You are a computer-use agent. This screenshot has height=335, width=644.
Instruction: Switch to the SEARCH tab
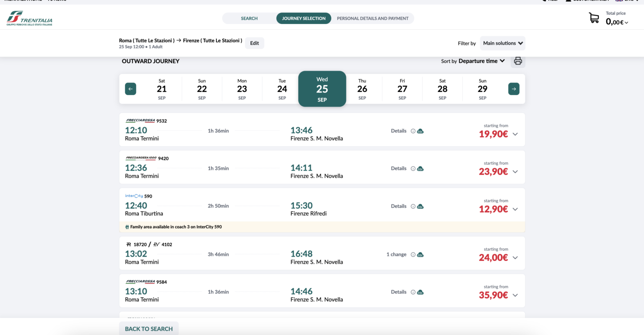click(249, 18)
